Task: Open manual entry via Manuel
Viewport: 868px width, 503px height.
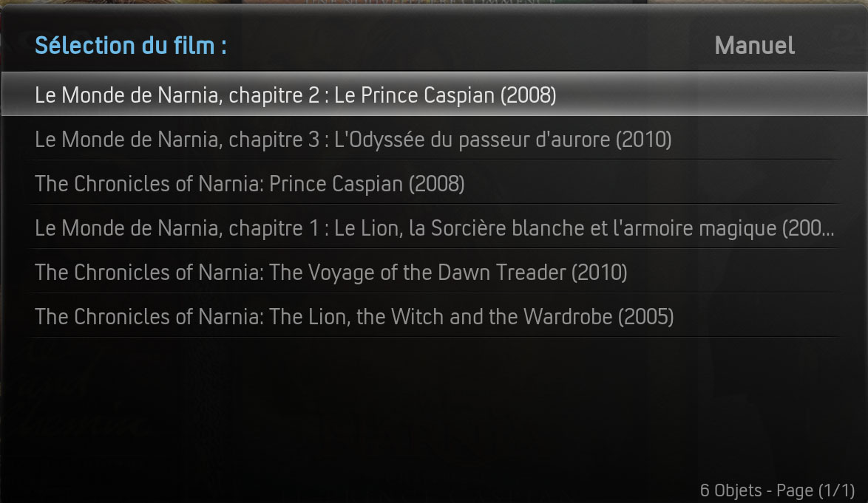Action: pyautogui.click(x=754, y=46)
